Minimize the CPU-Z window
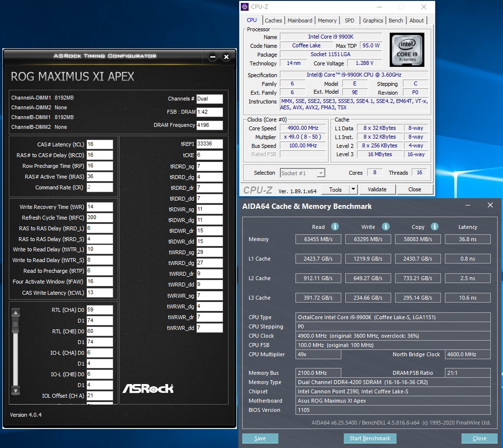The width and height of the screenshot is (503, 448). tap(379, 7)
